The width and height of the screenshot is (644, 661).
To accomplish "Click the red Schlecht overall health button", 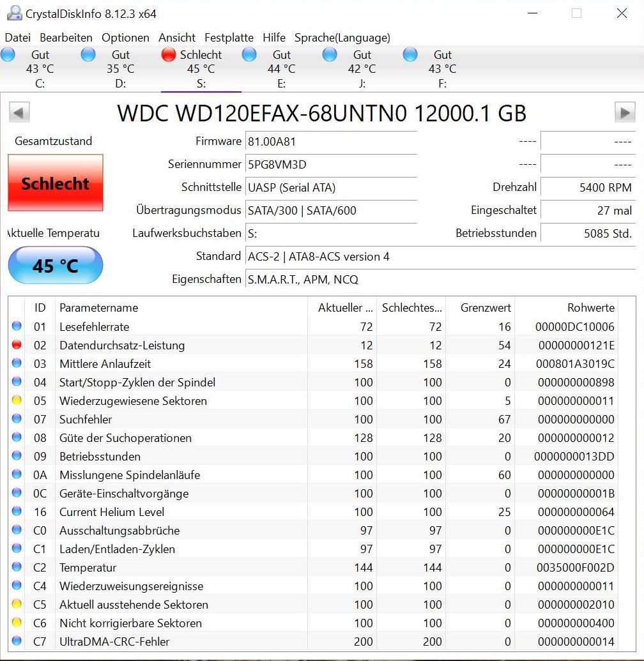I will (56, 183).
